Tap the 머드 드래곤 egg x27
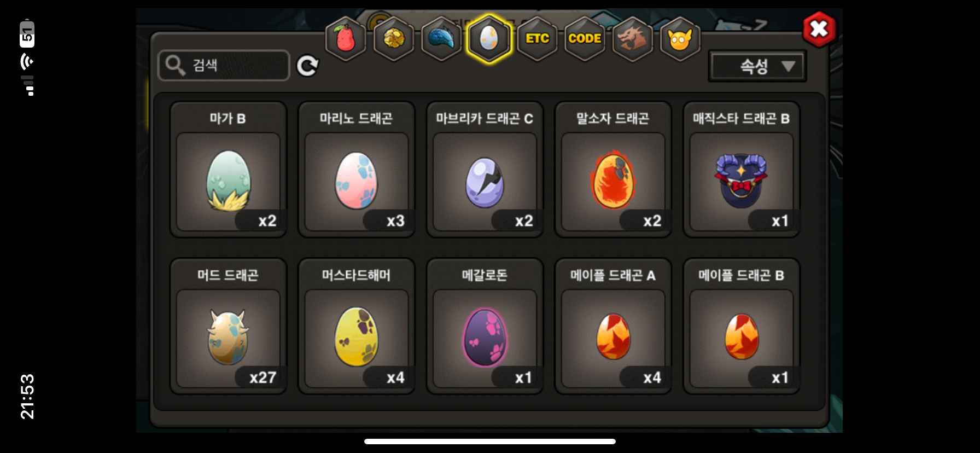 click(229, 326)
